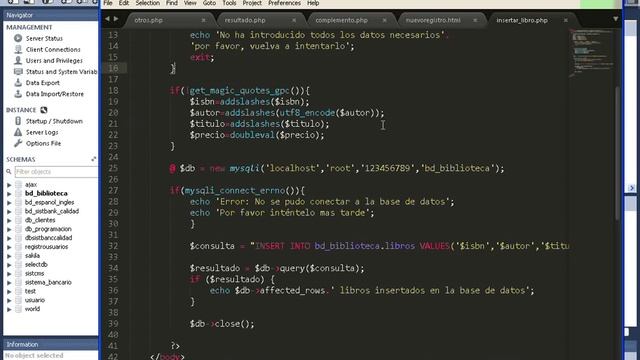Screen dimensions: 640x360
Task: Open Users and Privileges icon
Action: 18,60
